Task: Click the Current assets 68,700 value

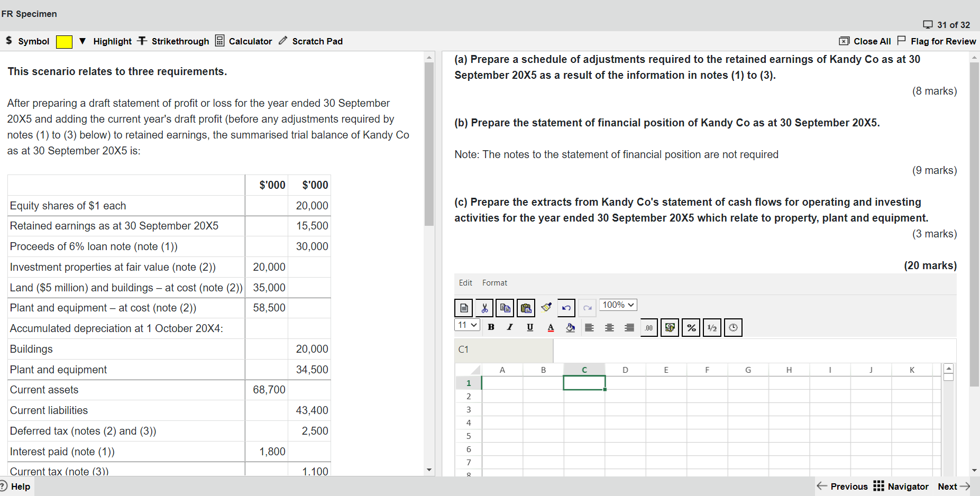Action: click(269, 390)
